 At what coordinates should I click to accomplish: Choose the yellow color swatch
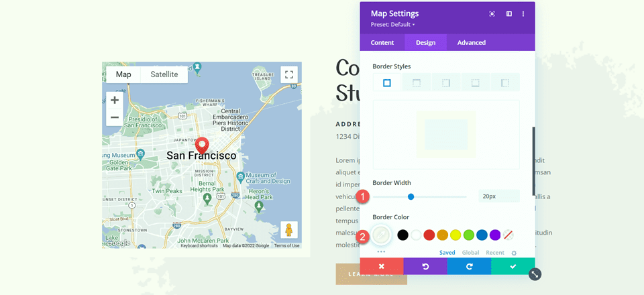(x=455, y=235)
